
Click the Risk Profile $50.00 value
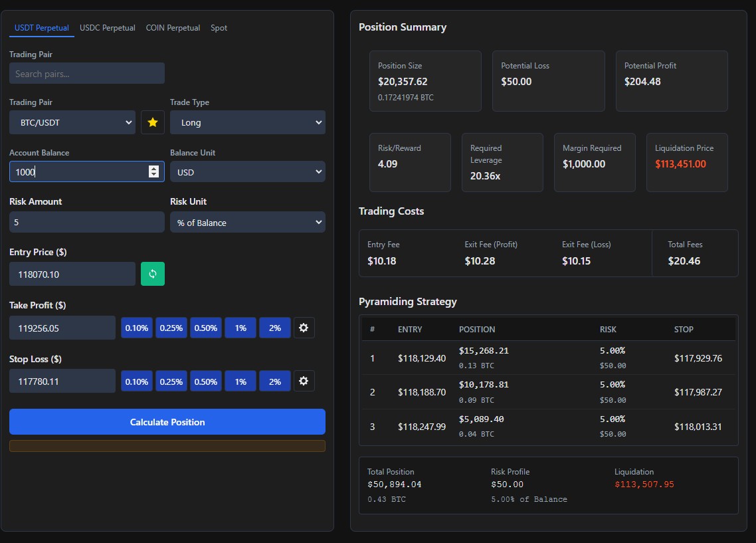pos(508,484)
